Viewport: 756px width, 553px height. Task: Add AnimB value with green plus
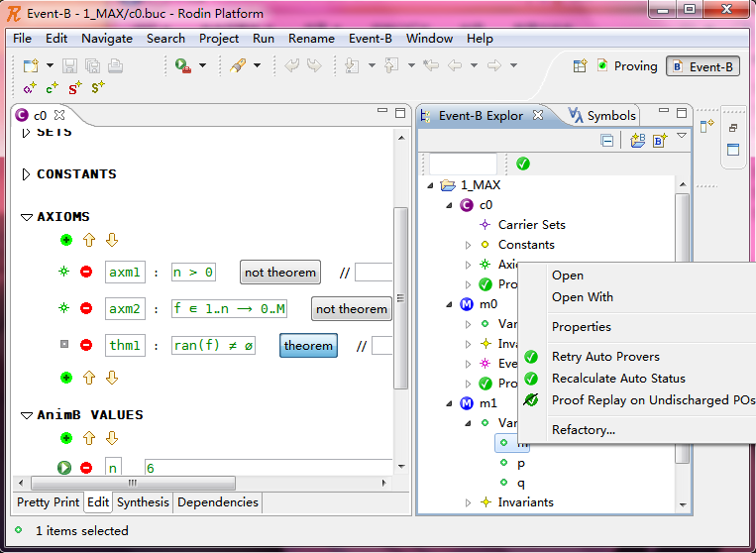[x=66, y=438]
